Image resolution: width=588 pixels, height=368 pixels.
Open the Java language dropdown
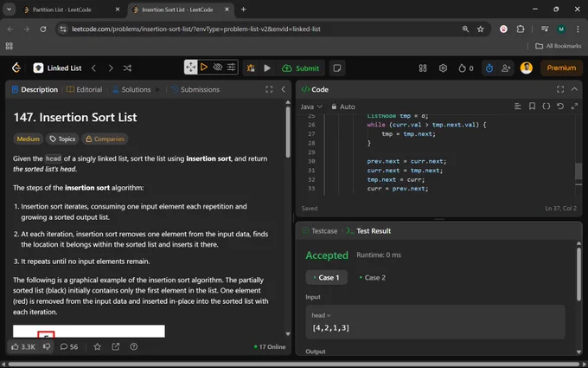311,107
